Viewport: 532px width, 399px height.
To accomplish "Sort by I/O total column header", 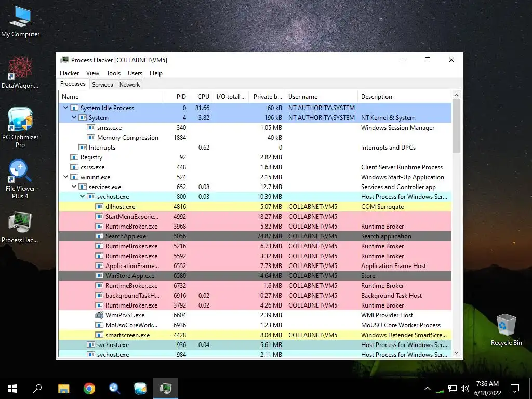I will click(230, 96).
